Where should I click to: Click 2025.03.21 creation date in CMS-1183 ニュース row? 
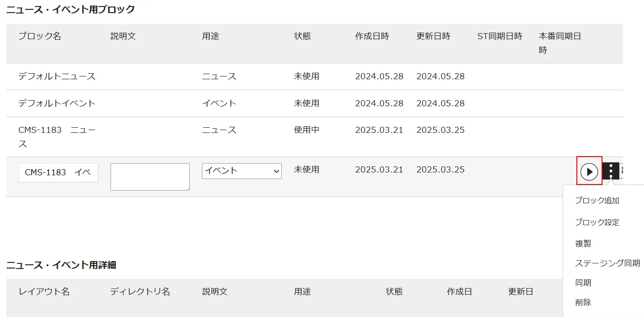click(379, 130)
